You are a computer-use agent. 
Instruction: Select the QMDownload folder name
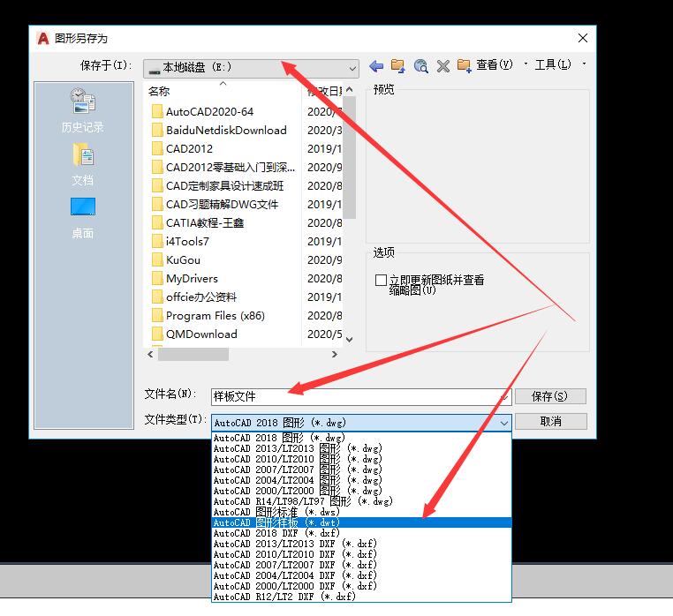(x=201, y=334)
